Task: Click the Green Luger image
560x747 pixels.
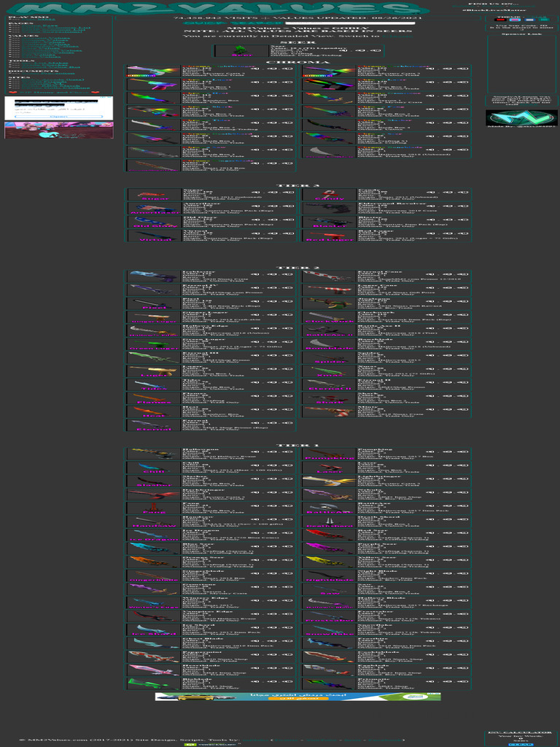Action: pyautogui.click(x=155, y=344)
